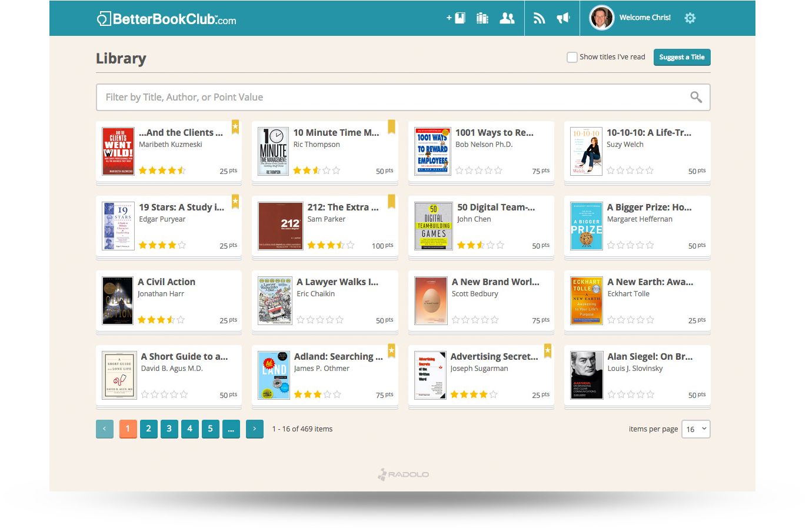Viewport: 809px width, 532px height.
Task: Open settings gear next to Welcome Chris
Action: [690, 18]
